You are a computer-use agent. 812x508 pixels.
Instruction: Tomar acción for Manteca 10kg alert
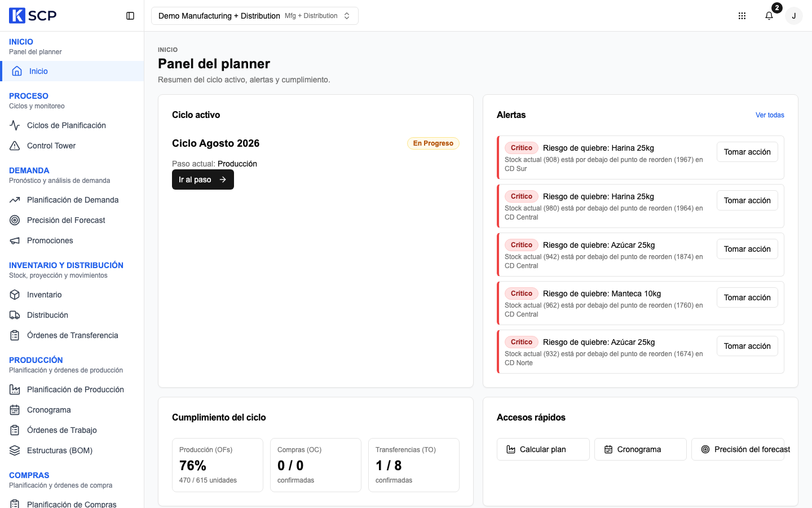[x=747, y=297]
